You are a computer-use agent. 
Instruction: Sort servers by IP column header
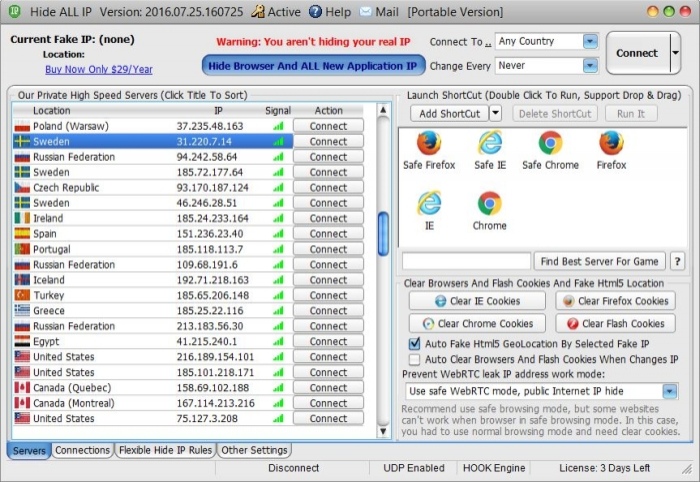(x=218, y=111)
